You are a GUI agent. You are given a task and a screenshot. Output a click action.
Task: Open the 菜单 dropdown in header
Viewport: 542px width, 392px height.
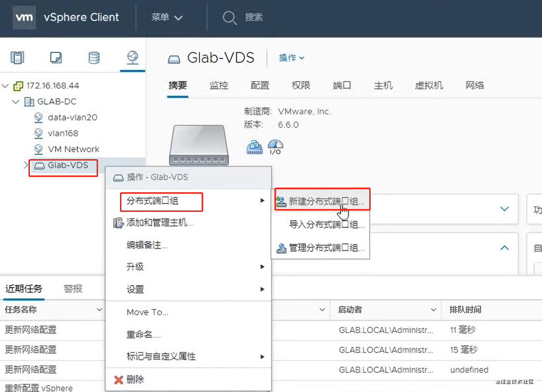tap(167, 17)
